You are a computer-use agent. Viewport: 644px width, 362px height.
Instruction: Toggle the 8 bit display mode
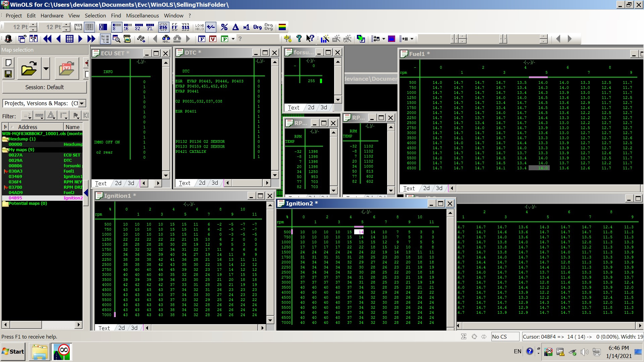coord(116,27)
